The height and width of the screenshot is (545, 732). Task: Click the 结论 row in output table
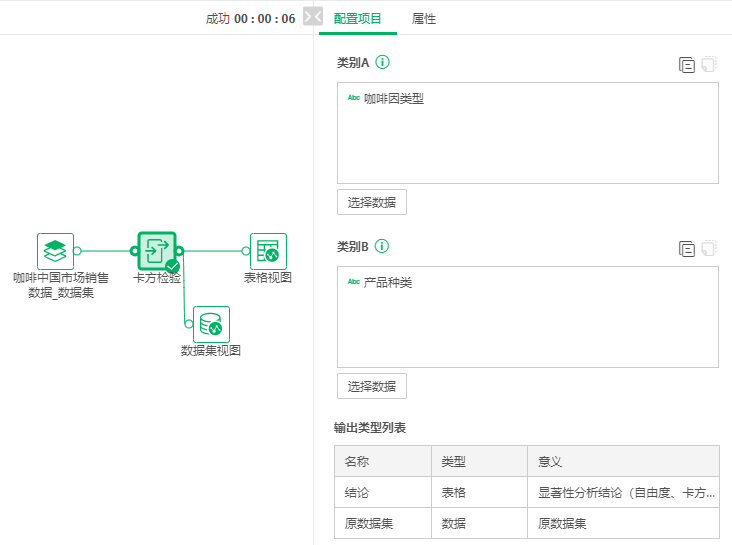point(526,493)
